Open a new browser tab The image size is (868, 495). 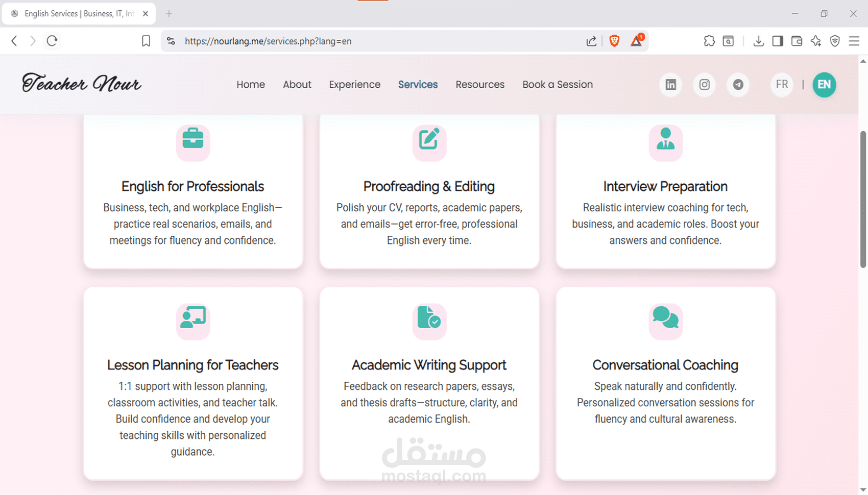(x=169, y=14)
